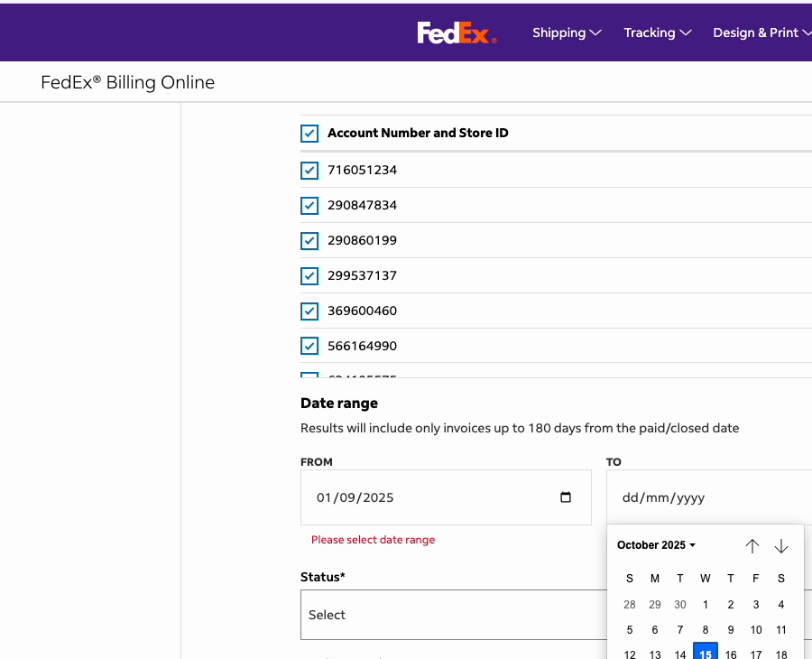Viewport: 812px width, 659px height.
Task: Select October 7 in calendar
Action: pyautogui.click(x=680, y=630)
